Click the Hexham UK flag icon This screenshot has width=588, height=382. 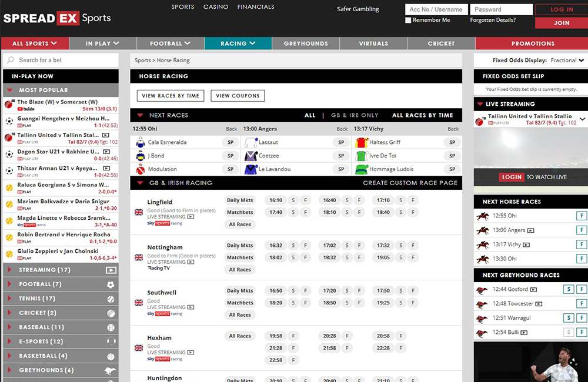pos(139,348)
